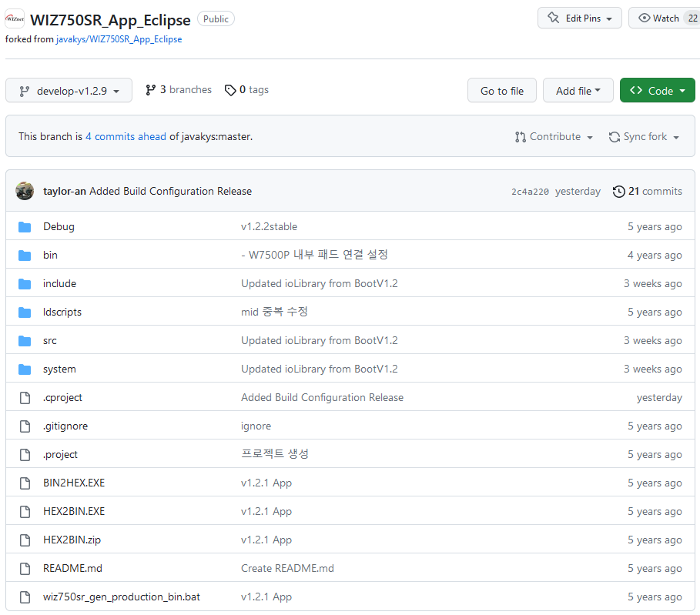Open the green Code dropdown

coord(657,90)
